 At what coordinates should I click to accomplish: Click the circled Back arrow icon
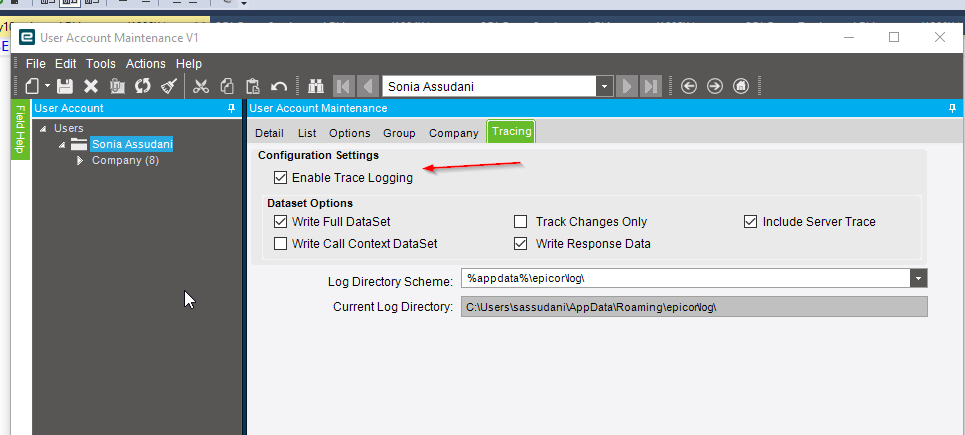tap(689, 86)
